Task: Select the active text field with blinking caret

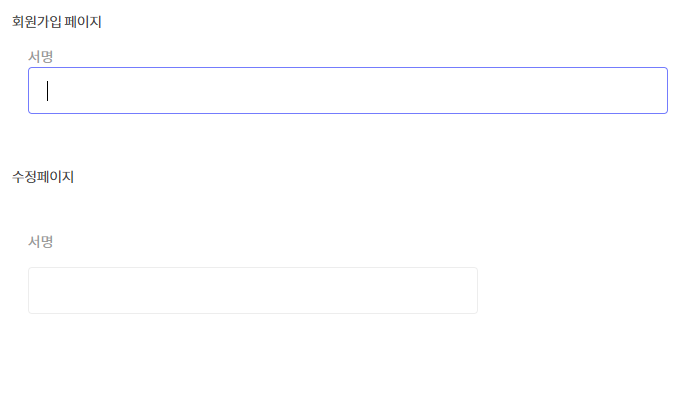Action: tap(347, 90)
